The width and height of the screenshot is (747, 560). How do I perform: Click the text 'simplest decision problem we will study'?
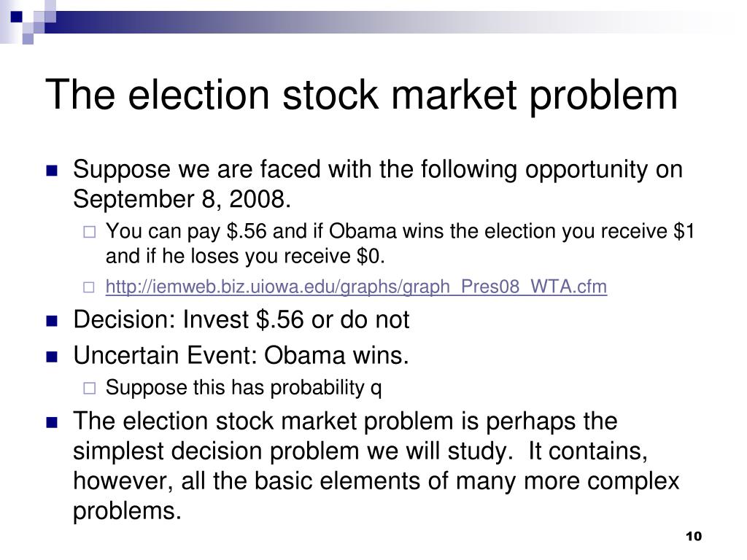coord(291,451)
